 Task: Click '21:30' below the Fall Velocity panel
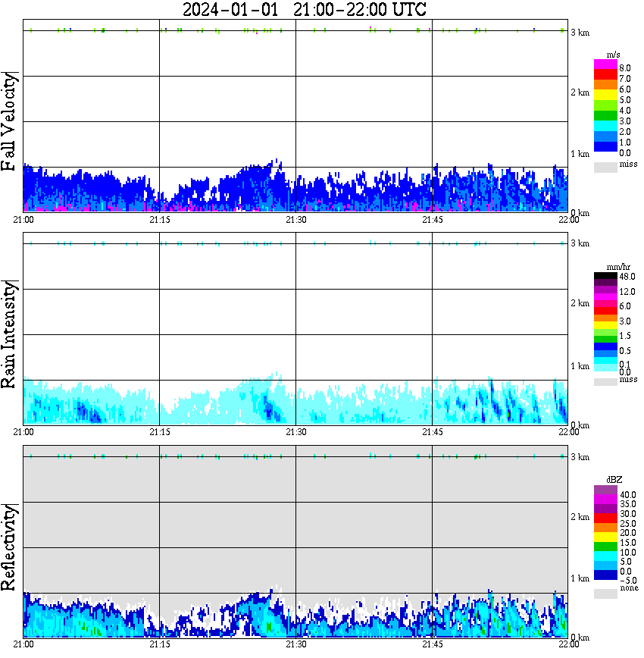tap(296, 220)
